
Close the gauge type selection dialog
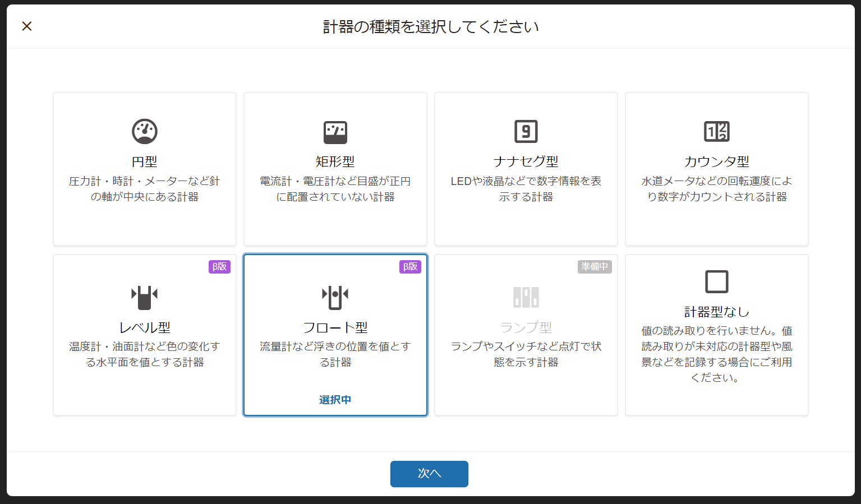(27, 26)
